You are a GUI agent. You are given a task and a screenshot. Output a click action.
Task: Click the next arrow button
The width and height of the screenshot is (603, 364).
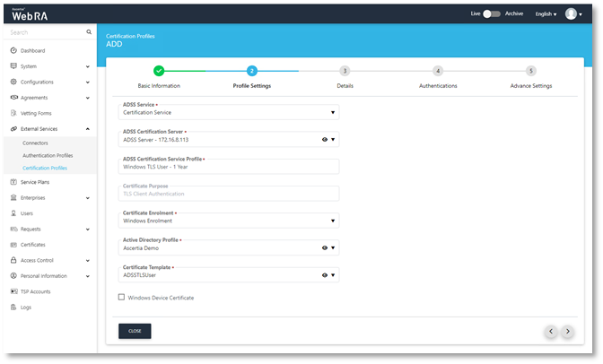click(x=567, y=331)
